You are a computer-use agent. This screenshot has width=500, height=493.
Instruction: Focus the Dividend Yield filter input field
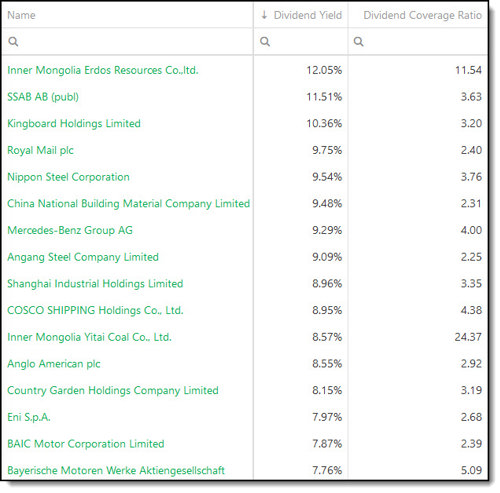tap(301, 42)
